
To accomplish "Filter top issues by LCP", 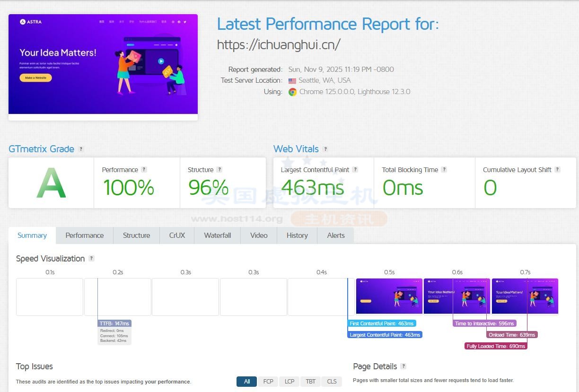I will 289,382.
